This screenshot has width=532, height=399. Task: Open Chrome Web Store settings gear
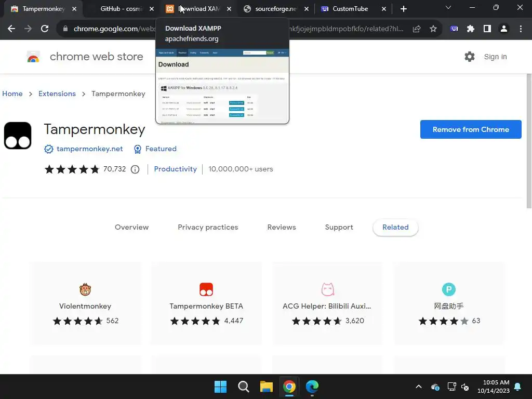pyautogui.click(x=470, y=57)
